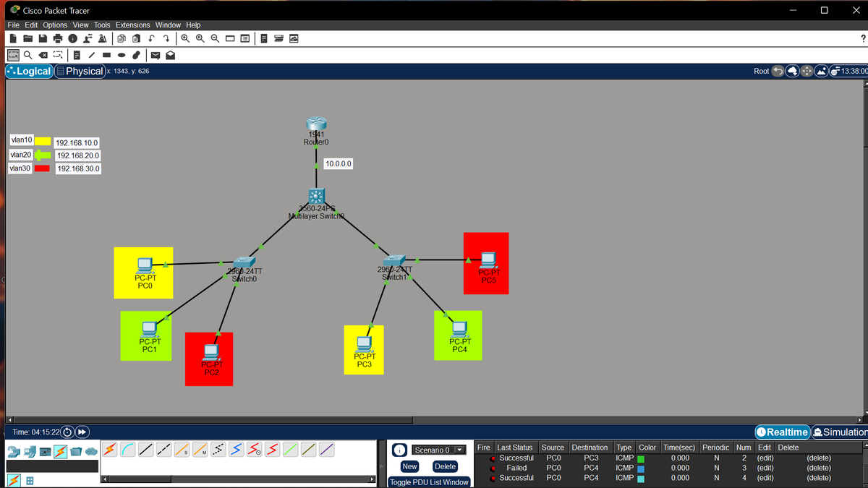Select PC5 in the red box
Image resolution: width=868 pixels, height=488 pixels.
(488, 260)
